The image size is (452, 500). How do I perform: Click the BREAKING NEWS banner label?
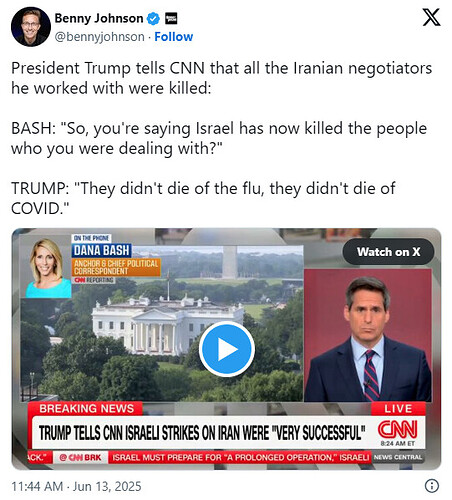(86, 409)
